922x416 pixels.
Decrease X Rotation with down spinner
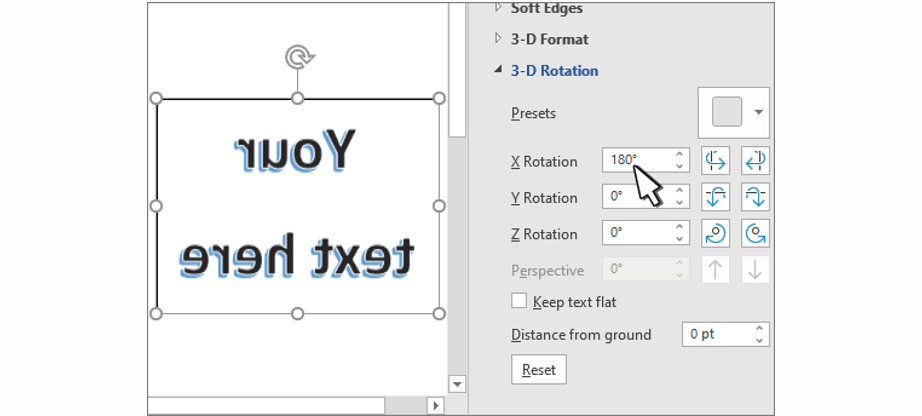tap(680, 167)
